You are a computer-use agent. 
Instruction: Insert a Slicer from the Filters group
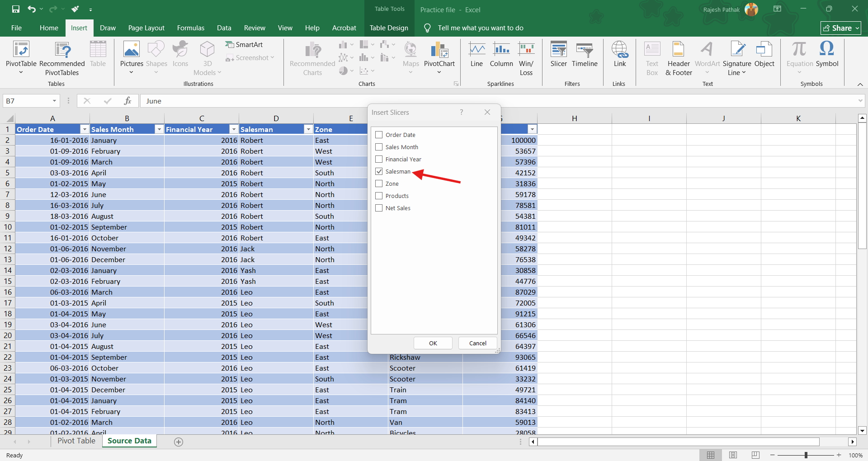[x=558, y=54]
